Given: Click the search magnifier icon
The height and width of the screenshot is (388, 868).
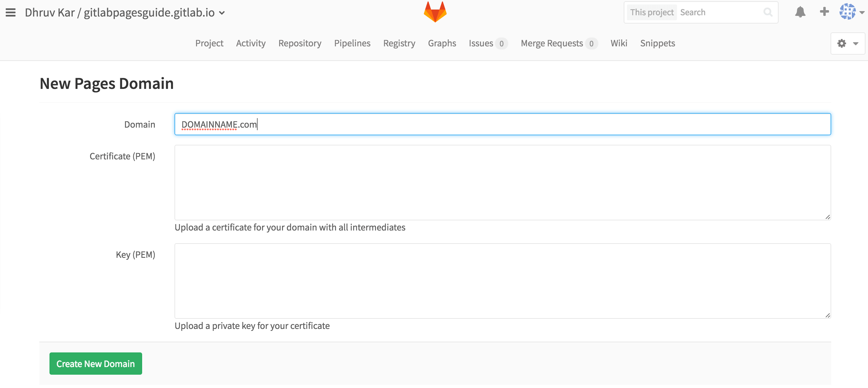Looking at the screenshot, I should 768,12.
